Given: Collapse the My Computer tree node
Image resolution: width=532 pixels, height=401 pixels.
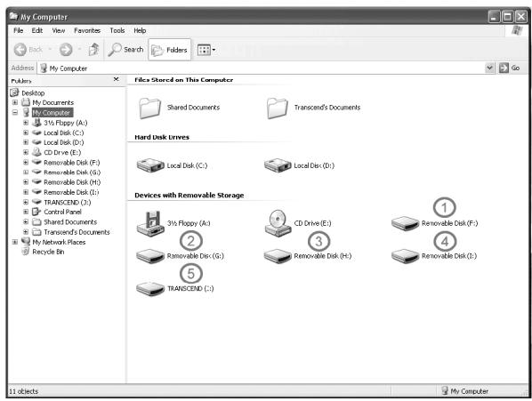Looking at the screenshot, I should click(x=15, y=112).
